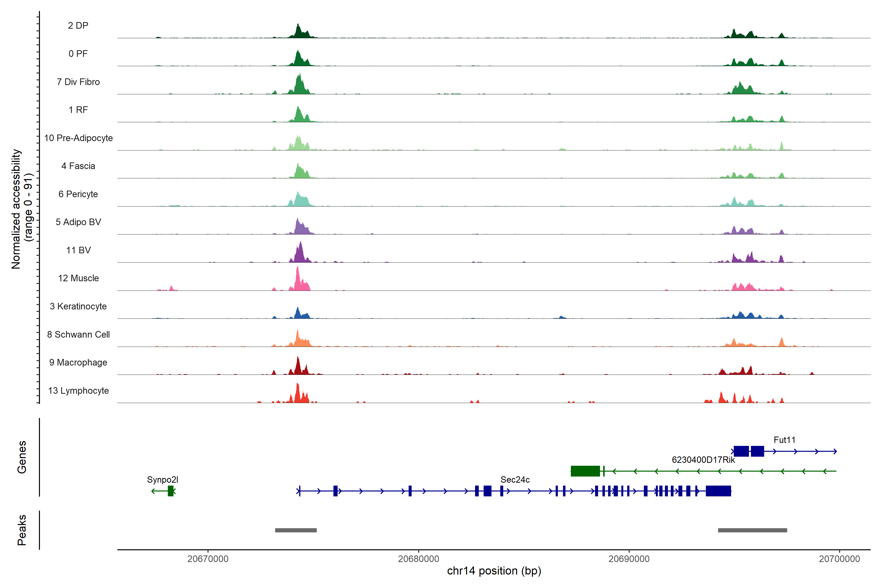This screenshot has height=588, width=882.
Task: Click the chr14 position axis title
Action: (x=494, y=571)
